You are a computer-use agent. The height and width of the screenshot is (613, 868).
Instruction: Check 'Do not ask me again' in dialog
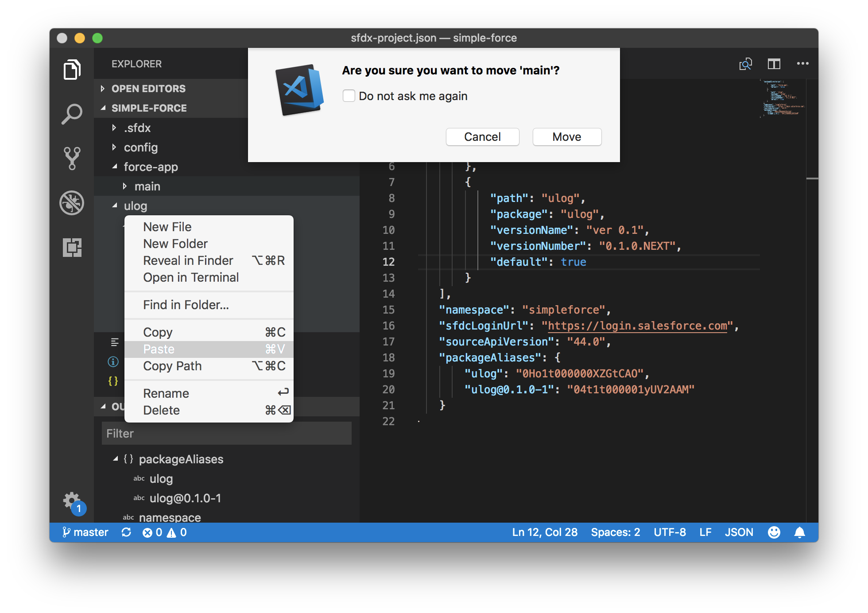point(349,96)
